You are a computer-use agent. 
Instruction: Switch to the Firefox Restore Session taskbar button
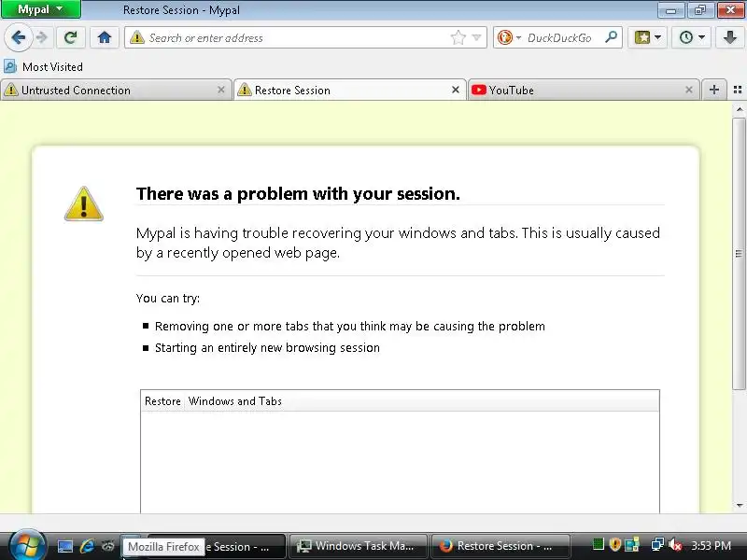tap(500, 546)
